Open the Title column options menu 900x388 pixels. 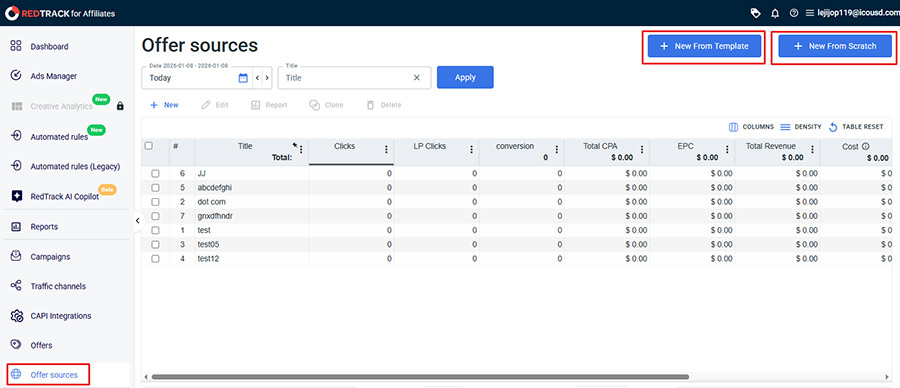coord(301,150)
